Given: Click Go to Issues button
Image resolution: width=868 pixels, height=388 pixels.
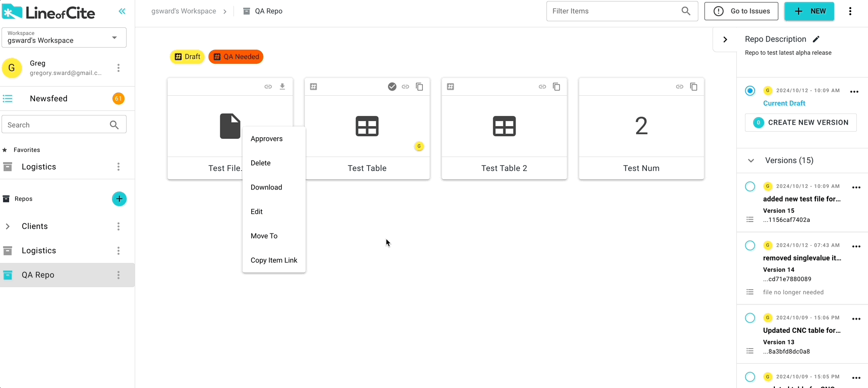Looking at the screenshot, I should coord(741,11).
